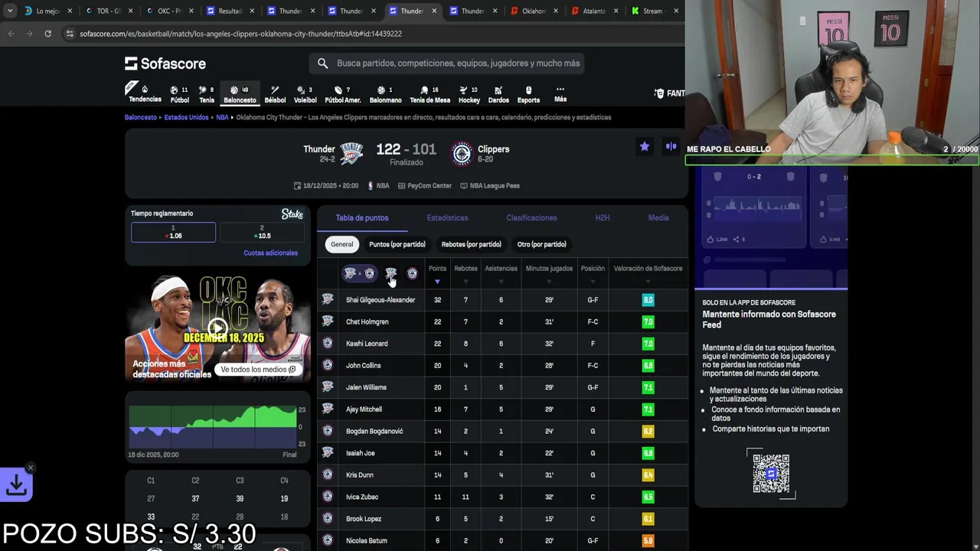Viewport: 980px width, 551px height.
Task: Open the Tenis de Mesa category
Action: [x=430, y=94]
